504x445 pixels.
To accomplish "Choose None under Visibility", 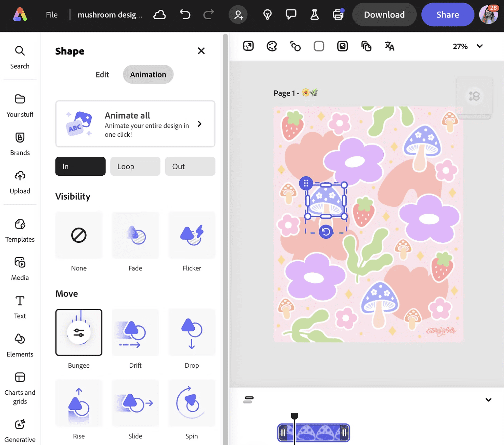I will coord(79,235).
